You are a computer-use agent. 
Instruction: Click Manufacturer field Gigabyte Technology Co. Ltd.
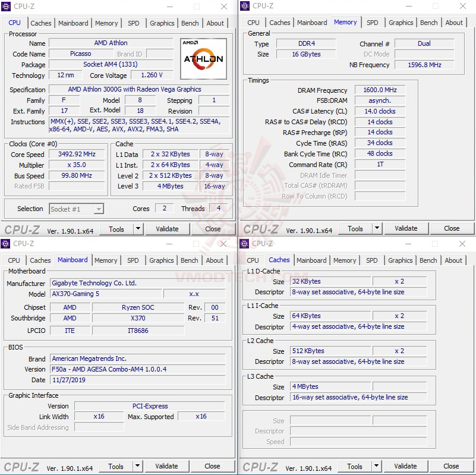click(138, 283)
